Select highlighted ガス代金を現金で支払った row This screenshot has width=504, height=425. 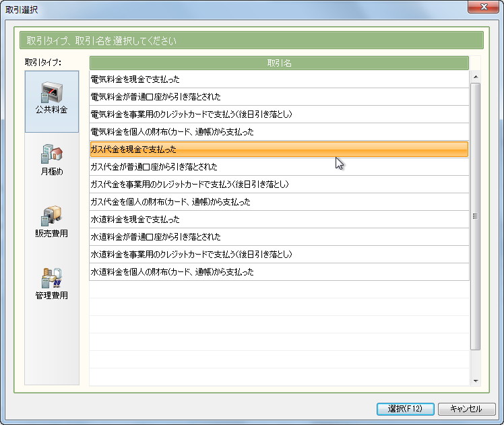tap(279, 149)
